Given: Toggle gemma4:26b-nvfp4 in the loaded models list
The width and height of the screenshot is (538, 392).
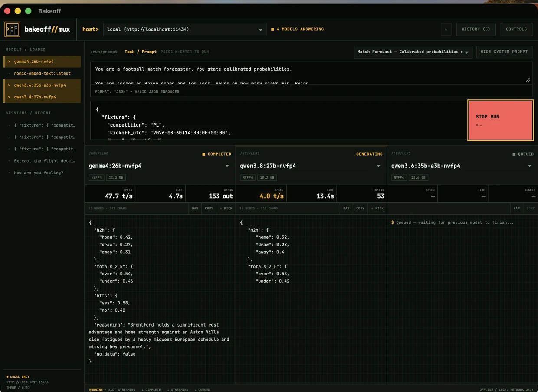Looking at the screenshot, I should (42, 62).
